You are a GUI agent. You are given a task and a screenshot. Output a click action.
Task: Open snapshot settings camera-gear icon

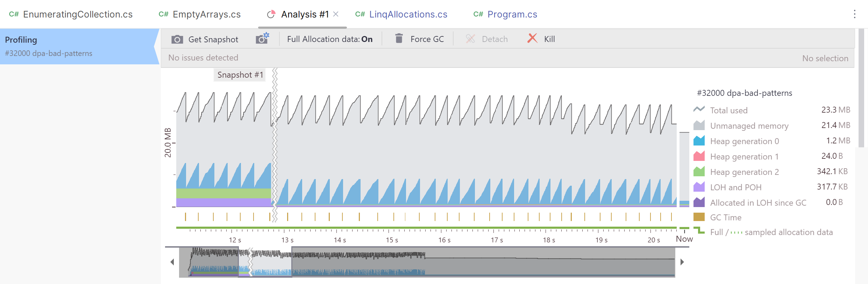tap(262, 38)
